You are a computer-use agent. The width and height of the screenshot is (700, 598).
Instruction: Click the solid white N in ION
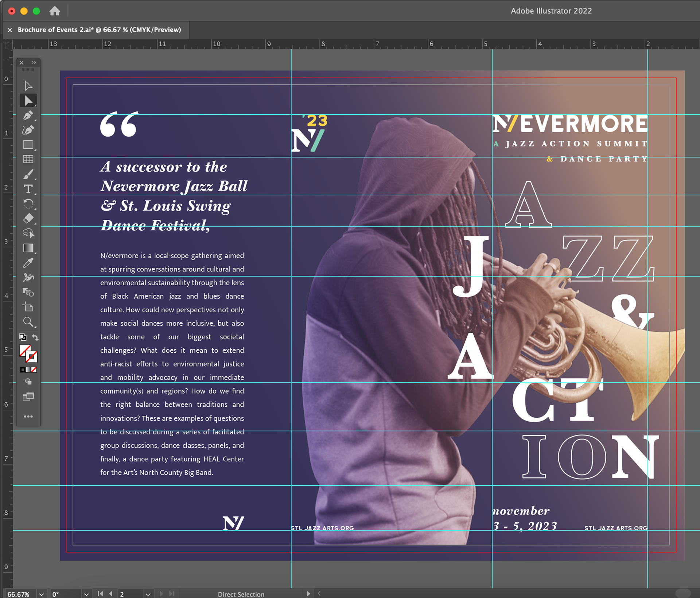(x=635, y=457)
